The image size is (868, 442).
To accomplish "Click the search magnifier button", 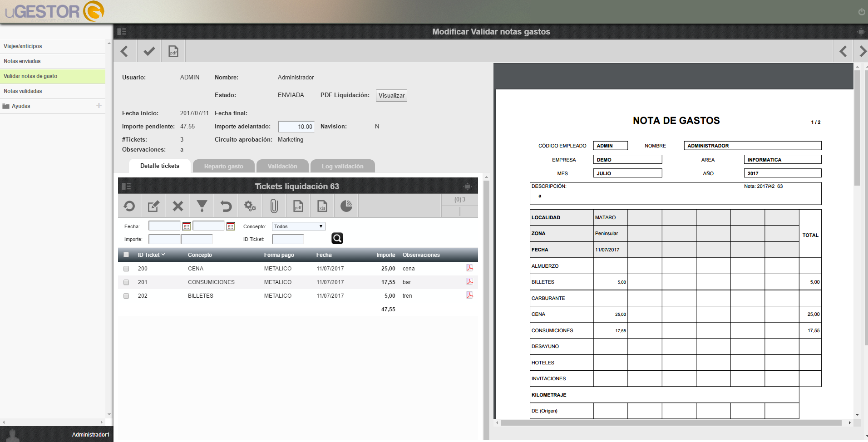I will coord(337,238).
